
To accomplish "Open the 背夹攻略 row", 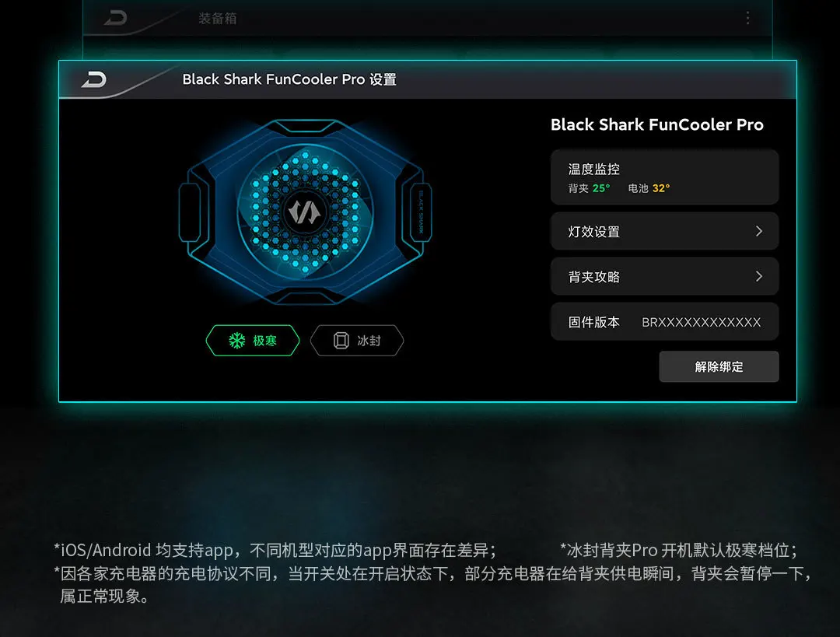I will tap(664, 276).
